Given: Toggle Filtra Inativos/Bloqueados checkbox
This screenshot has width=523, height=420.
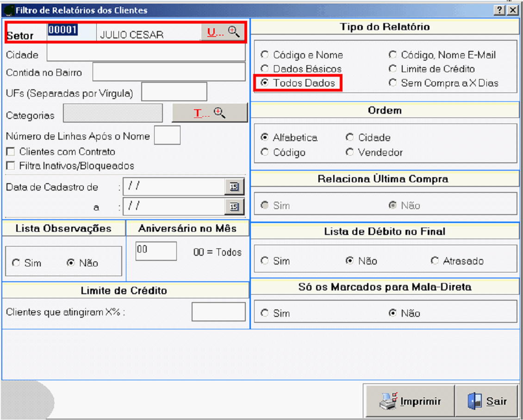Looking at the screenshot, I should [x=10, y=166].
